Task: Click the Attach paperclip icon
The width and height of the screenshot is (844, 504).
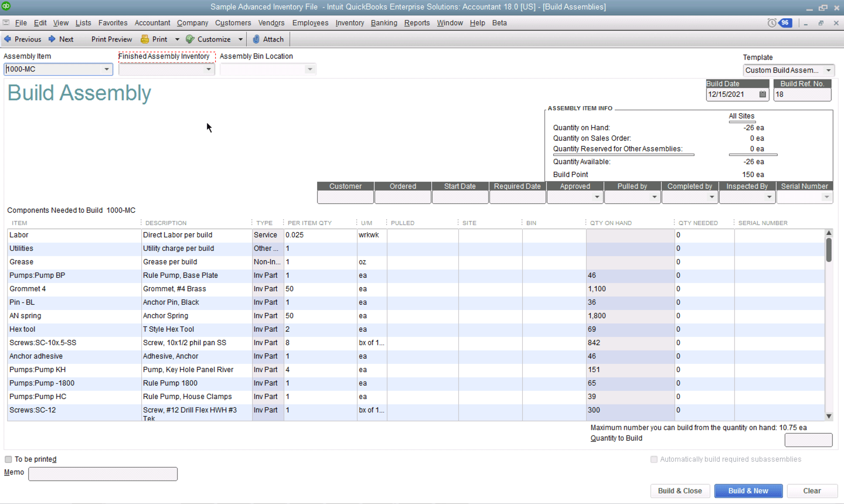Action: [x=256, y=39]
